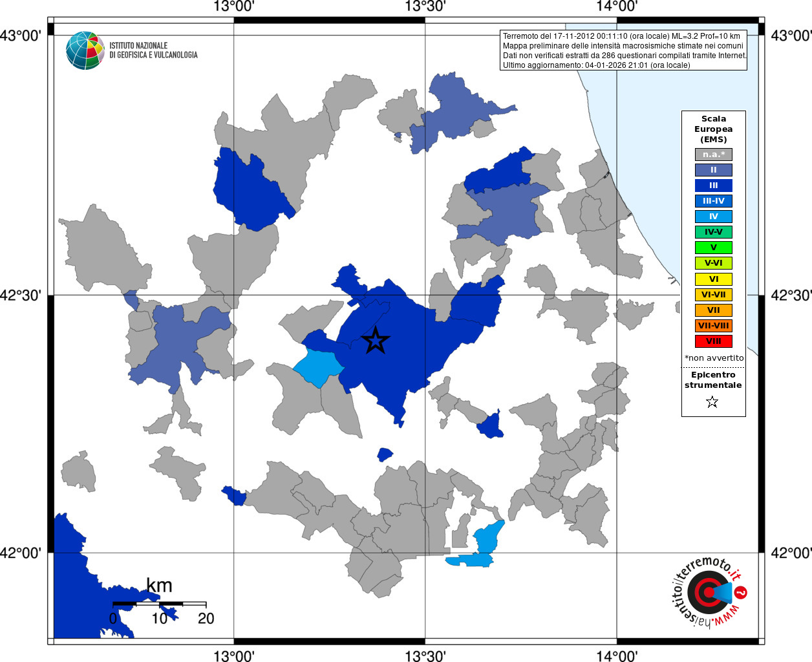Click the left 42°30' latitude label
The image size is (812, 662).
pos(21,295)
